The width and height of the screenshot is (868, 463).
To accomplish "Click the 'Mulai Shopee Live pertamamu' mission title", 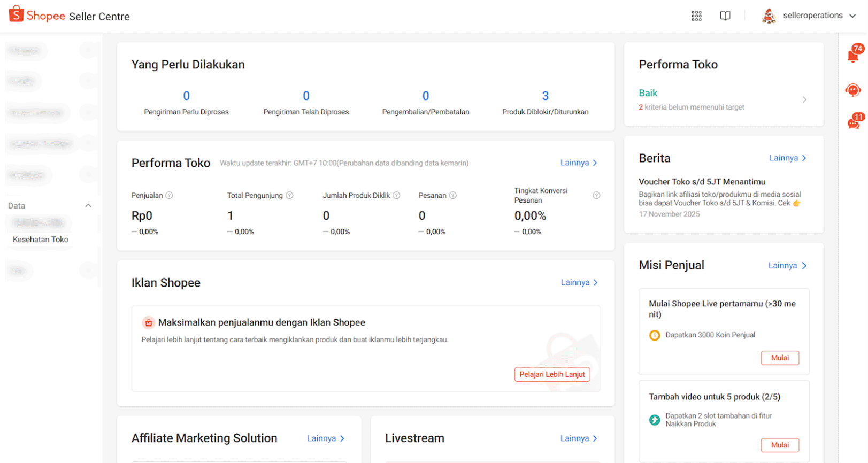I will [x=722, y=309].
